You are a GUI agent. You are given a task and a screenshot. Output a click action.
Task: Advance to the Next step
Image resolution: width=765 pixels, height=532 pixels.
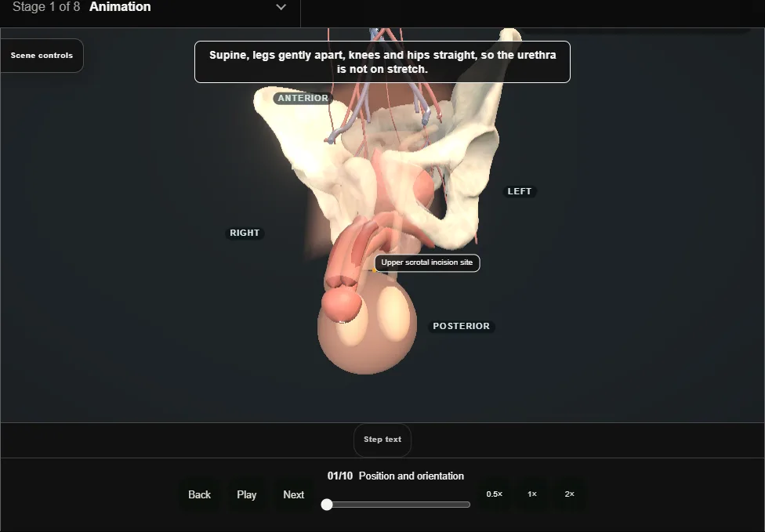click(x=294, y=495)
